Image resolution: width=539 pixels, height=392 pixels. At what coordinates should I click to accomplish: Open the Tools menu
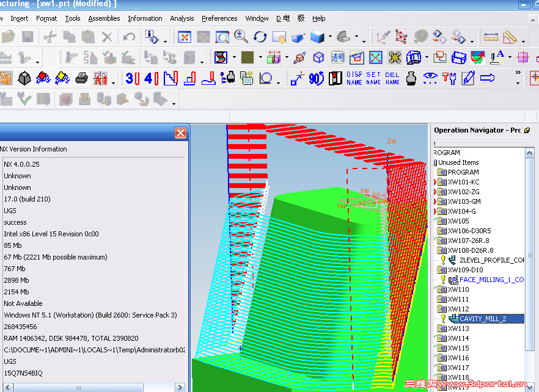[73, 18]
